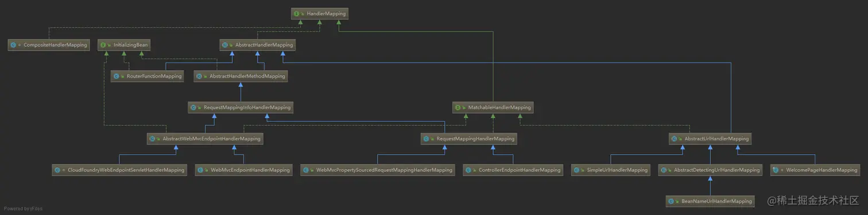Click the interface icon beside InitializingBean
Screen dimensions: 868x215
(103, 45)
